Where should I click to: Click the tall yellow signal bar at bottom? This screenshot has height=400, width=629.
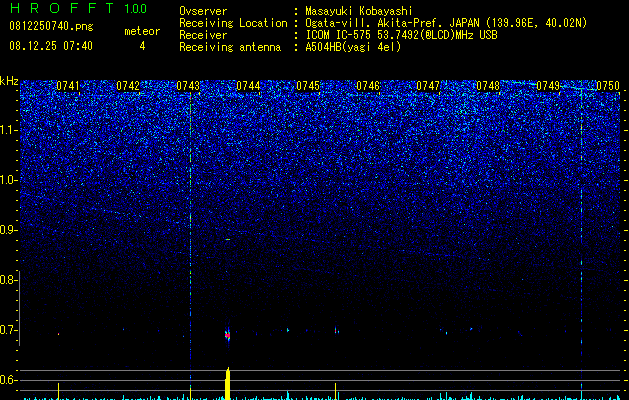(x=227, y=384)
